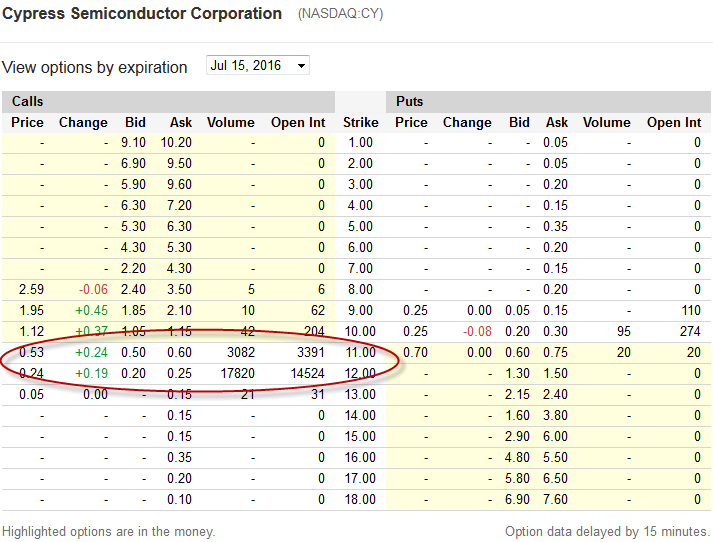Open the Jul 15, 2016 expiration dropdown
The width and height of the screenshot is (713, 542).
tap(257, 65)
